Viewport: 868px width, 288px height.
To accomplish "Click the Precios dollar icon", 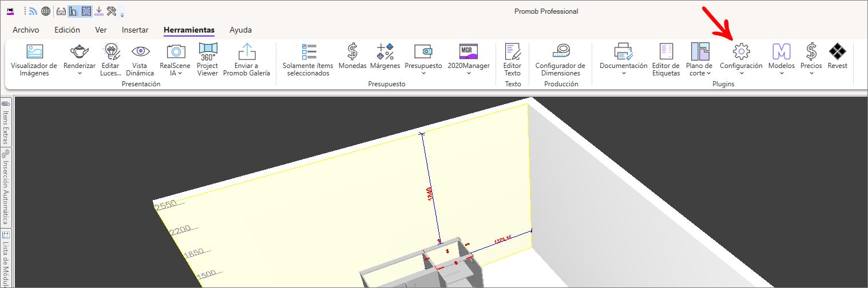I will point(811,51).
